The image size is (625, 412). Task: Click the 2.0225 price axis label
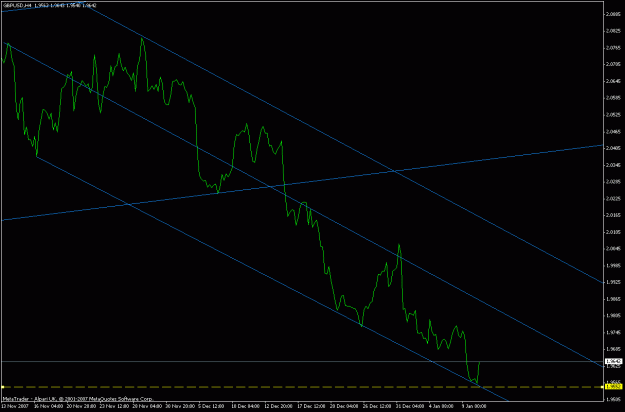point(613,198)
